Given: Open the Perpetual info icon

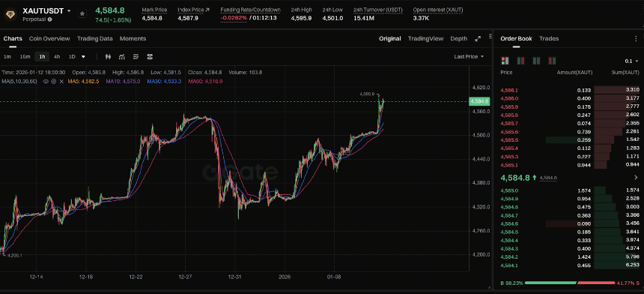Looking at the screenshot, I should [x=49, y=19].
